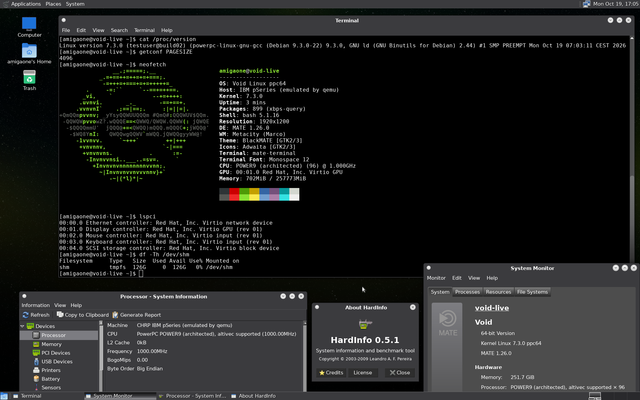Click the show desktop icon in bottom panel
Screen dimensions: 640x400
(4, 396)
